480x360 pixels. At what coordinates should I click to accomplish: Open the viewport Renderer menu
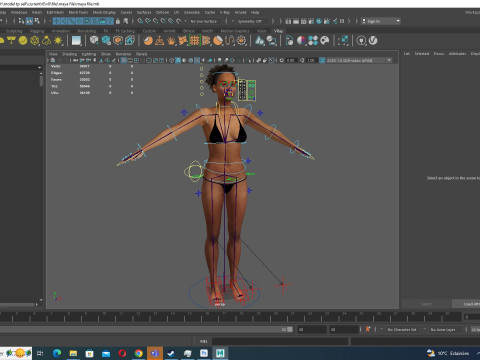coord(123,54)
